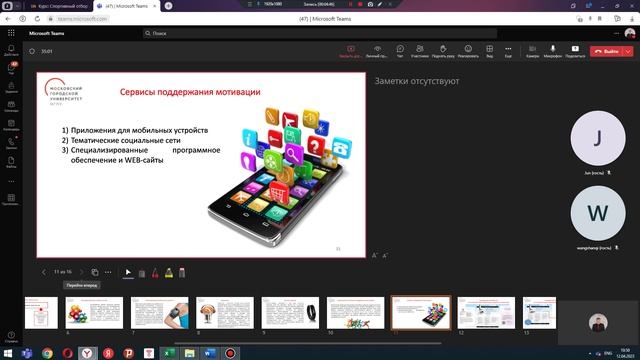This screenshot has height=360, width=640.
Task: Open Chrome from the taskbar
Action: (47, 353)
